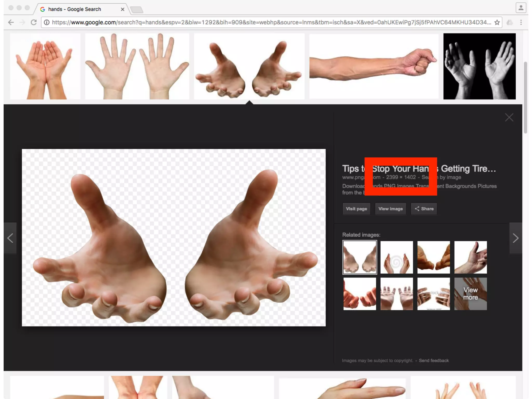532x399 pixels.
Task: Close the image preview panel
Action: tap(509, 118)
